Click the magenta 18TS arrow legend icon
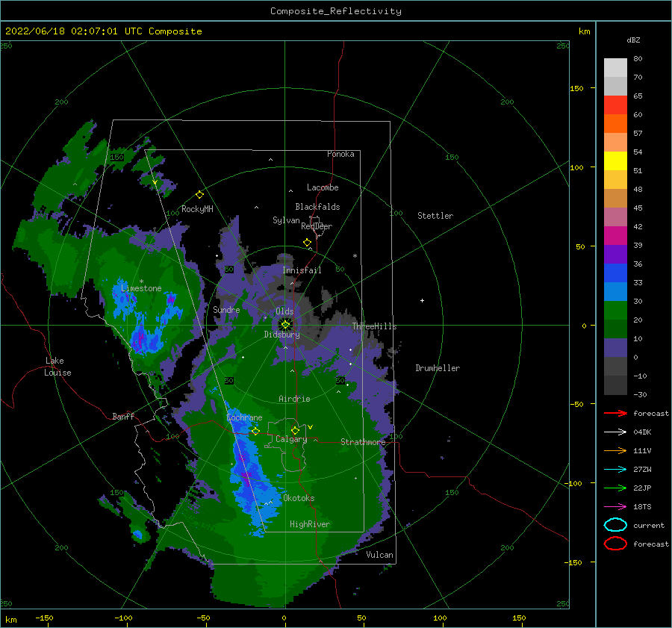The width and height of the screenshot is (672, 628). (615, 507)
